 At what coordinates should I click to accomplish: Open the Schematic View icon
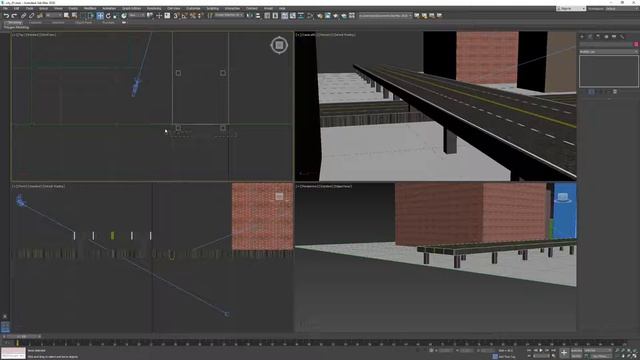301,16
